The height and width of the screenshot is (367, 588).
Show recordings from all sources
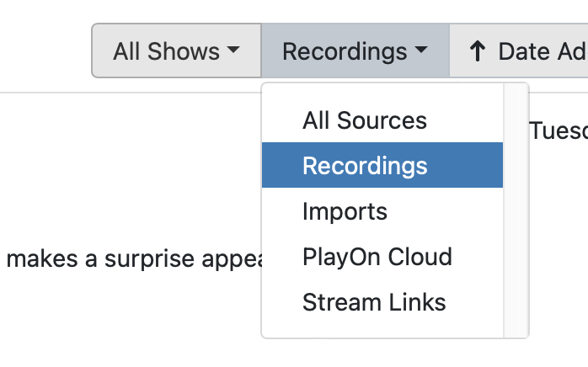pos(365,121)
